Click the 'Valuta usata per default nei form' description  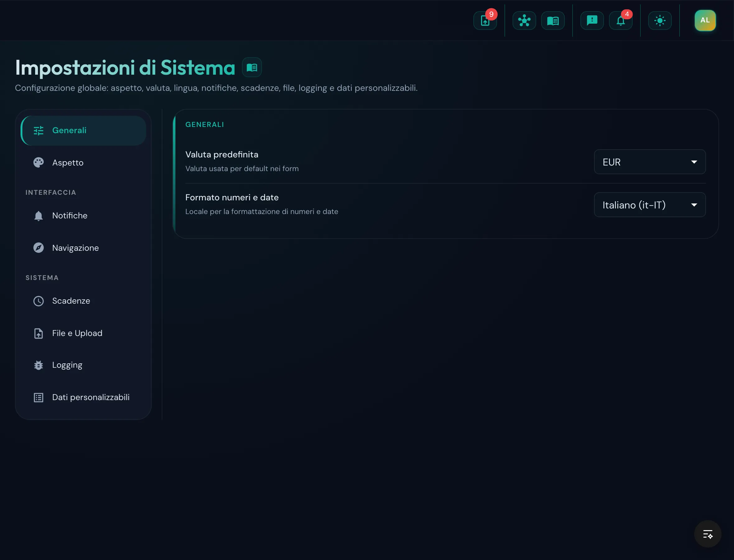242,169
